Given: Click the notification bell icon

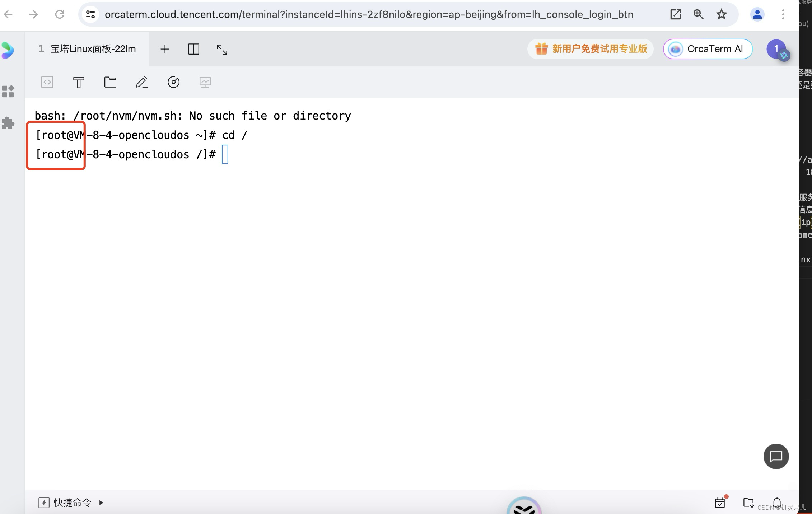Looking at the screenshot, I should point(777,502).
